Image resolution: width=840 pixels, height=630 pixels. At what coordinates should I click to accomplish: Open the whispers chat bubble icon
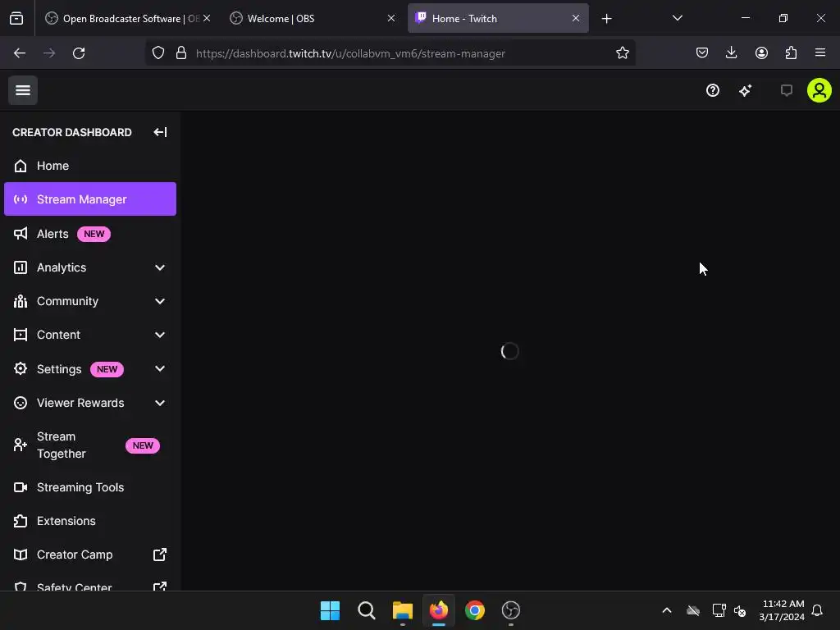click(x=786, y=90)
